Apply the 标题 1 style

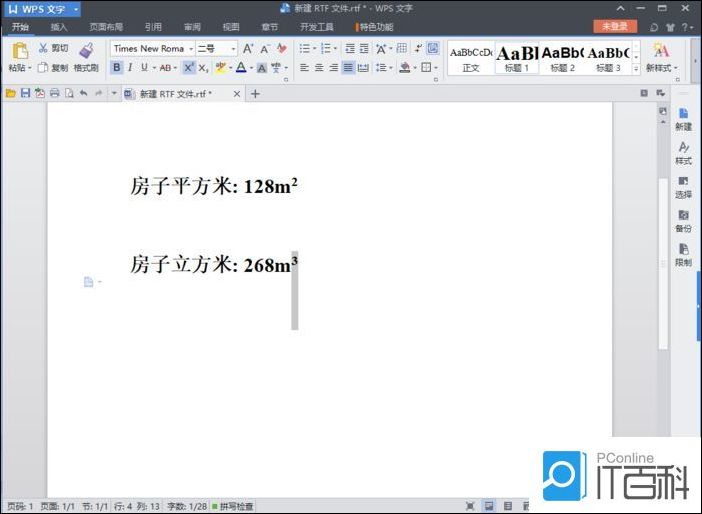point(517,59)
